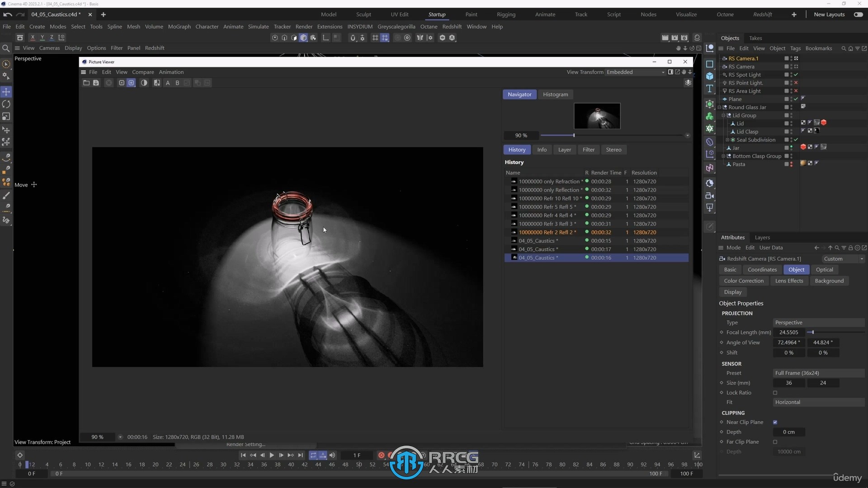
Task: Toggle RS Point Light enable red X
Action: pos(796,83)
